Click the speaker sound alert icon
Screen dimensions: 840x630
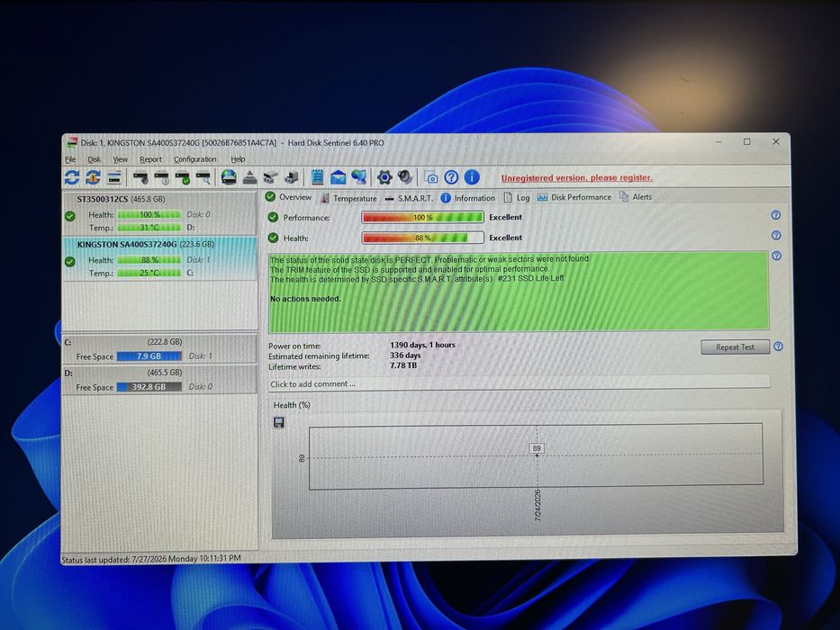pos(405,177)
